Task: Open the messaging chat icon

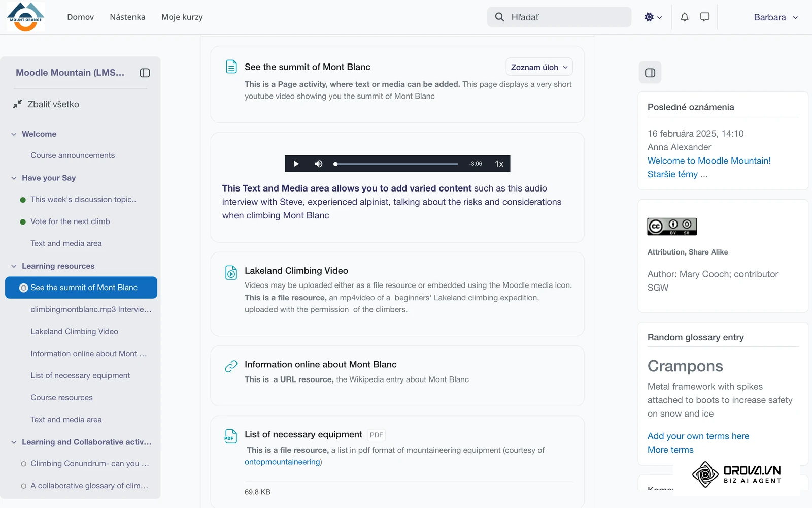Action: (x=705, y=17)
